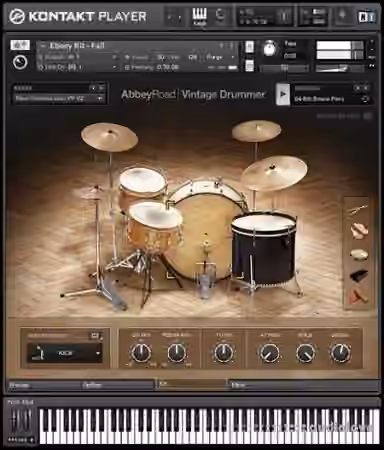This screenshot has height=450, width=384.
Task: Select the hand icon in the right panel
Action: tap(359, 231)
